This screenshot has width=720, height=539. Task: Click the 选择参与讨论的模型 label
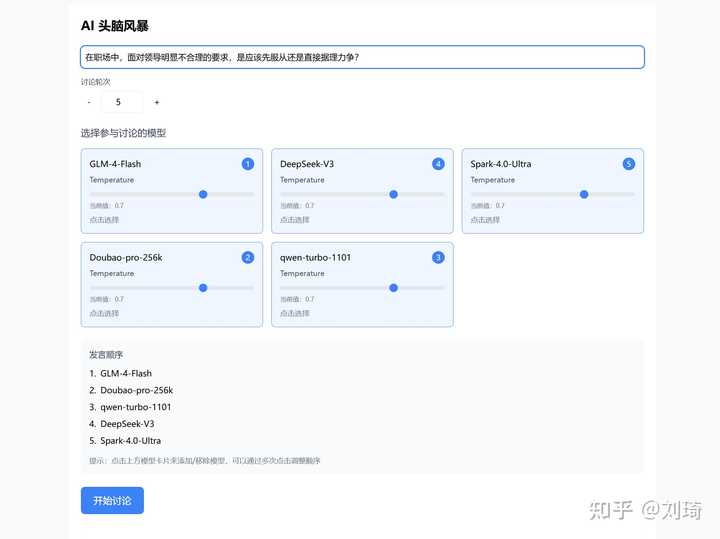(x=123, y=133)
